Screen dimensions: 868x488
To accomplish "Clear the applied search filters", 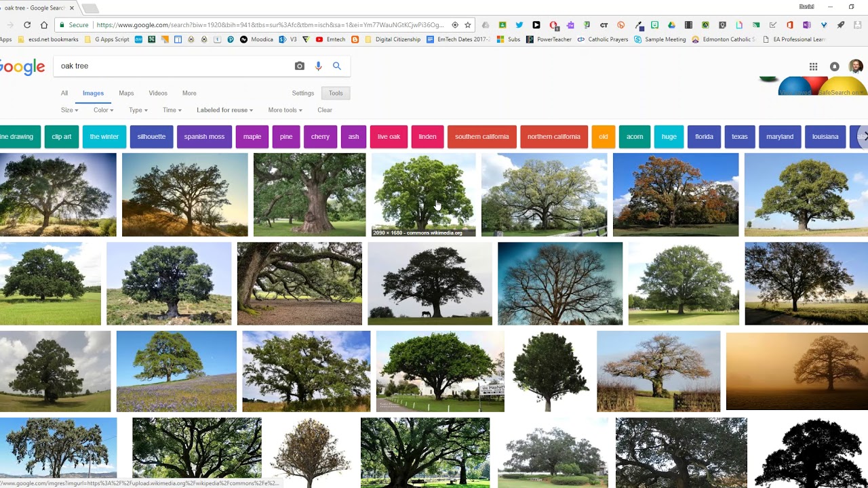I will 325,110.
